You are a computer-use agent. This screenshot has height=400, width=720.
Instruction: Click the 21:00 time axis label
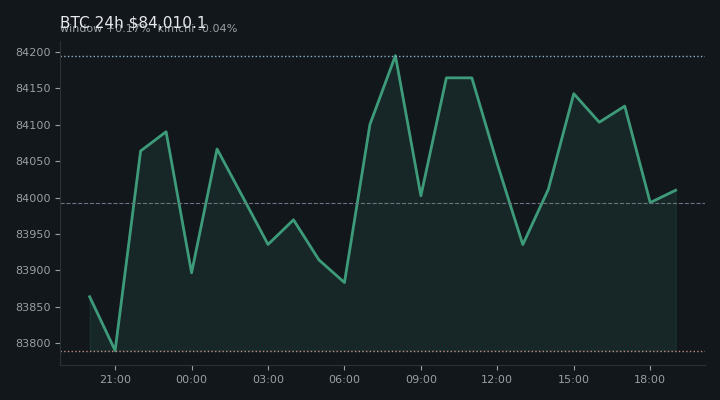(115, 379)
